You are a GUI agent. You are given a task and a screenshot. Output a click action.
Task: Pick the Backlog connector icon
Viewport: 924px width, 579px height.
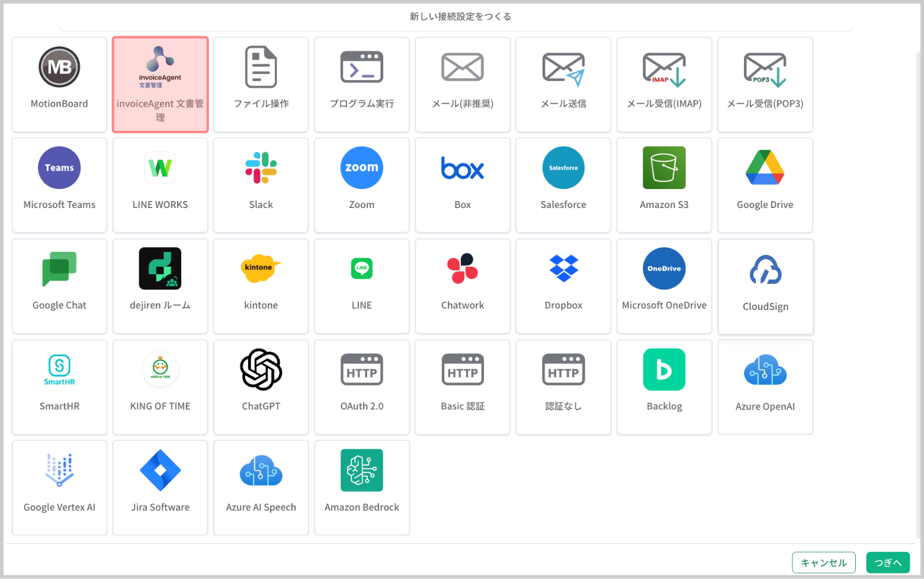(664, 369)
